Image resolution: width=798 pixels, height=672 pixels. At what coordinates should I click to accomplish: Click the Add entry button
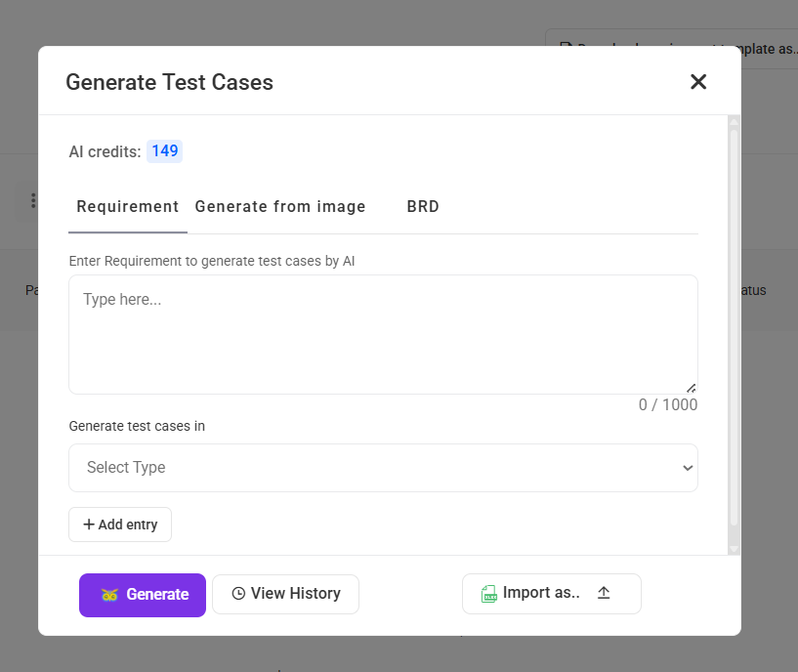(120, 525)
